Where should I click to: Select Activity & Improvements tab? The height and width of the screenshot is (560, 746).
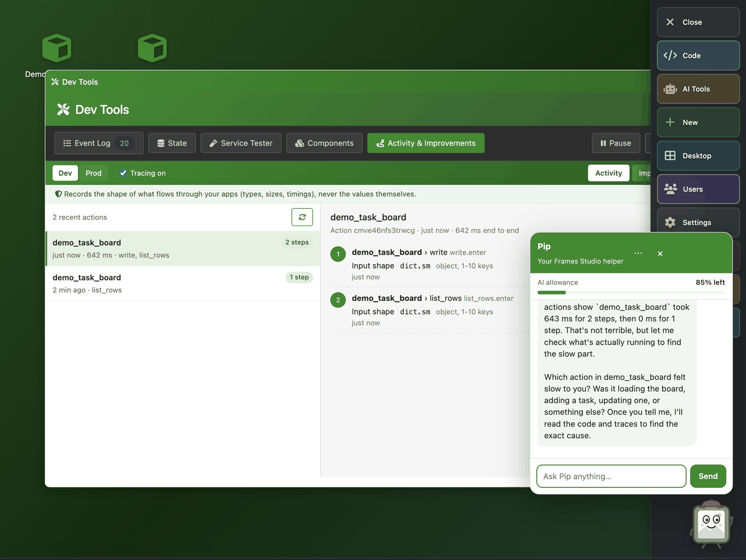(426, 143)
